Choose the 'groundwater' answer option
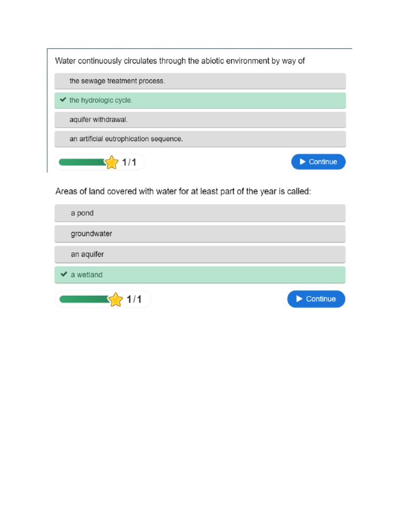The image size is (399, 532). pyautogui.click(x=91, y=234)
